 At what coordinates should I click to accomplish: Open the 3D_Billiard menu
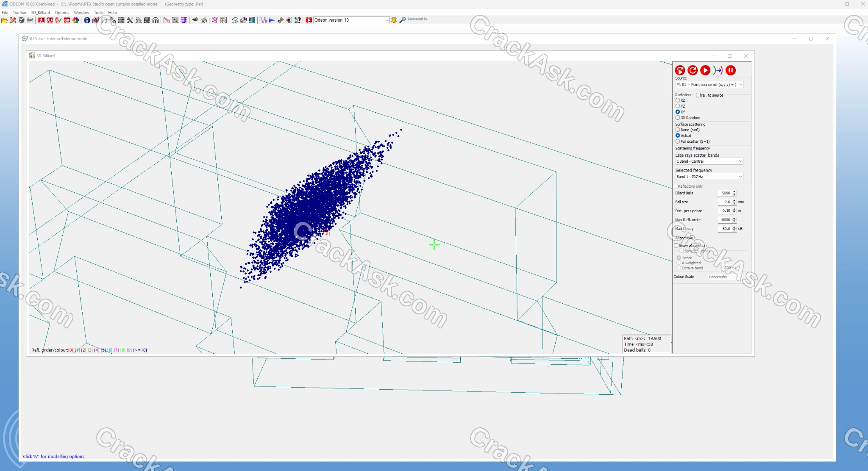[x=40, y=13]
